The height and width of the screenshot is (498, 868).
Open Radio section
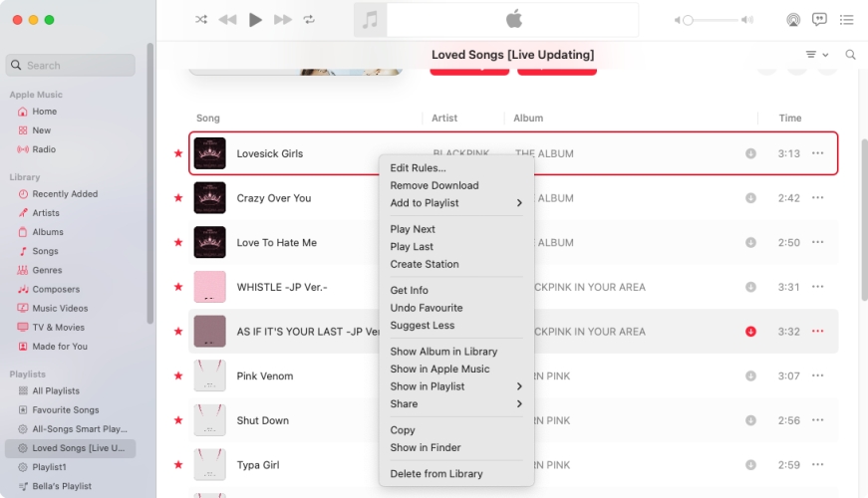tap(44, 149)
